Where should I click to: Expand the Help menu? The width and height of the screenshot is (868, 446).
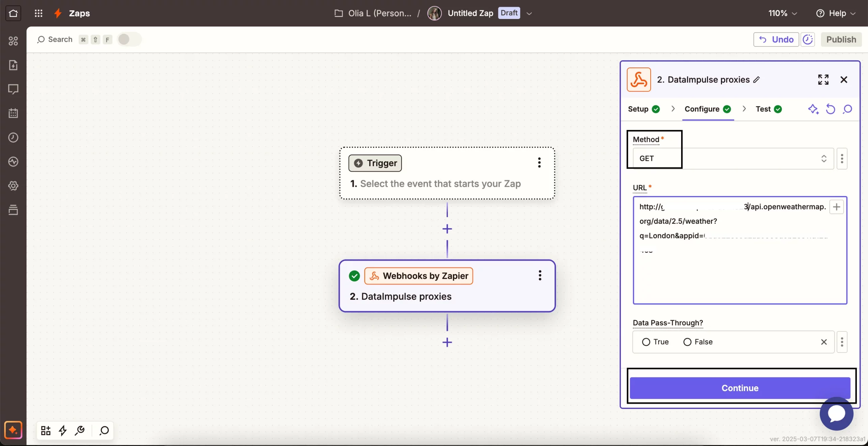tap(836, 13)
